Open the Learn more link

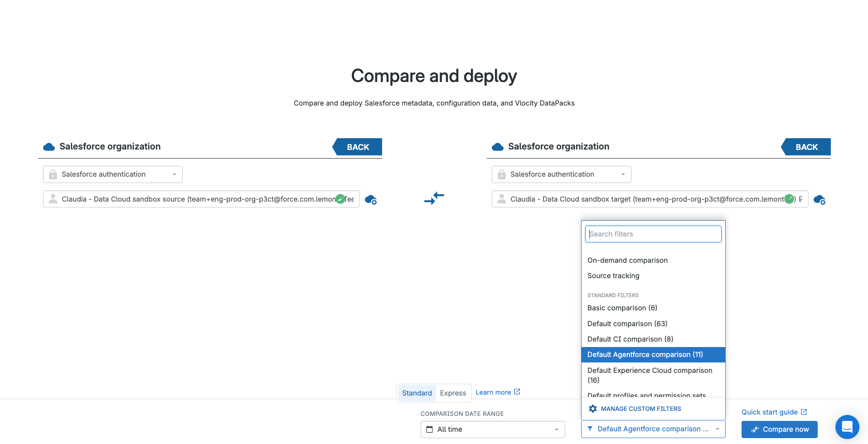coord(498,392)
